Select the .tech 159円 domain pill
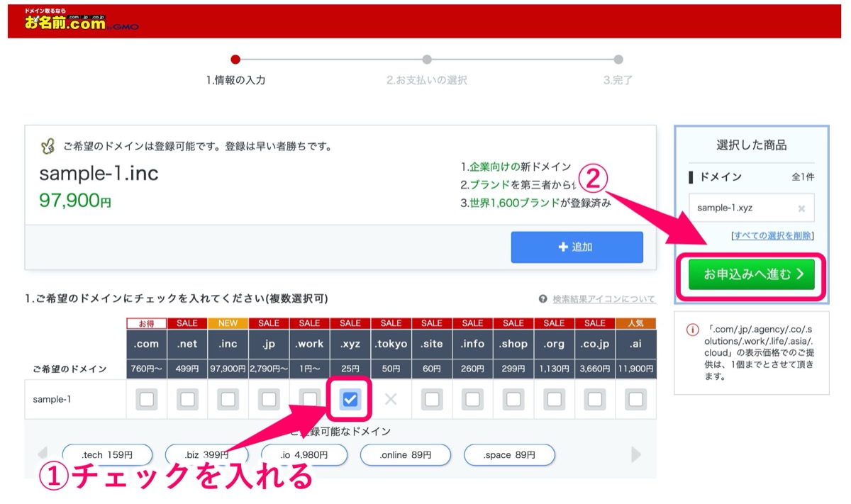This screenshot has width=851, height=504. point(106,455)
